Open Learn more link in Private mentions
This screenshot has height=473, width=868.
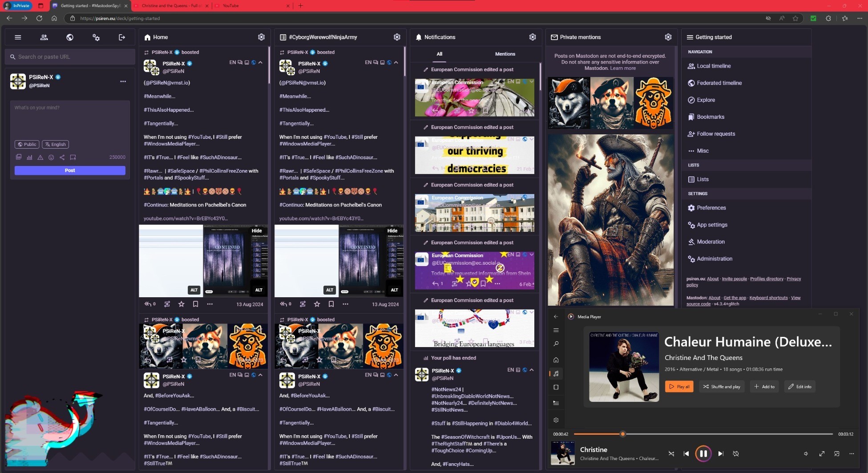(623, 69)
